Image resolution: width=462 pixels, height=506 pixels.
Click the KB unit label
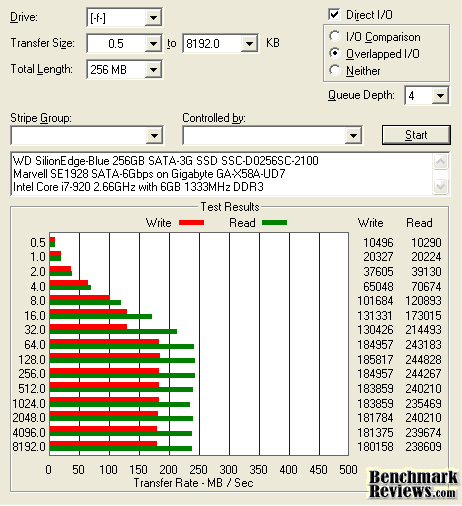point(273,43)
